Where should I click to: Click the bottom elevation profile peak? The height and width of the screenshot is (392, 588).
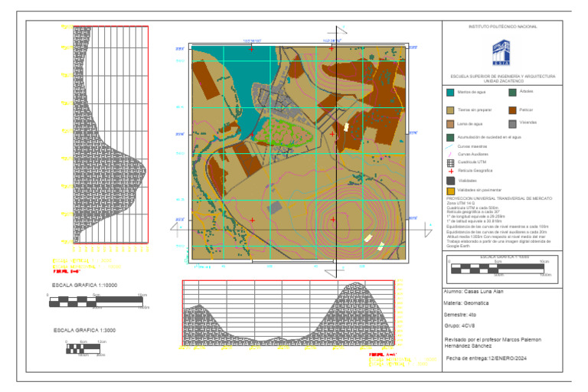(x=355, y=284)
